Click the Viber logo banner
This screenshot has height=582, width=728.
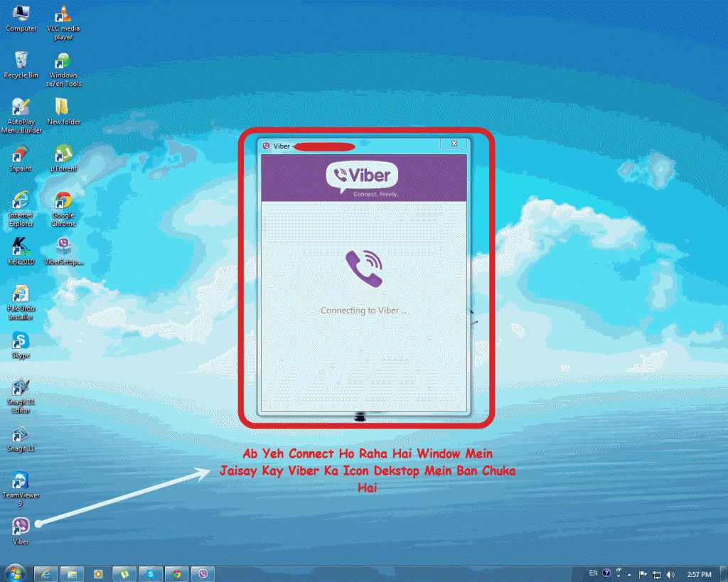coord(363,179)
